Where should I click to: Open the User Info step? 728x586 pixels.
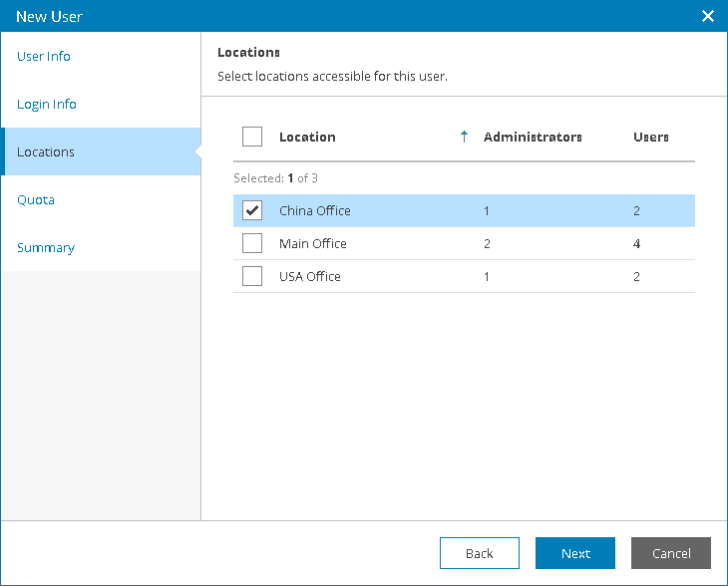click(44, 57)
